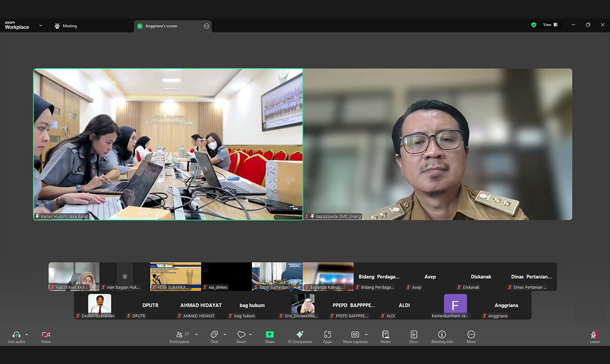The width and height of the screenshot is (610, 364).
Task: Click muted mic icon beside ALDI name label
Action: click(x=383, y=316)
